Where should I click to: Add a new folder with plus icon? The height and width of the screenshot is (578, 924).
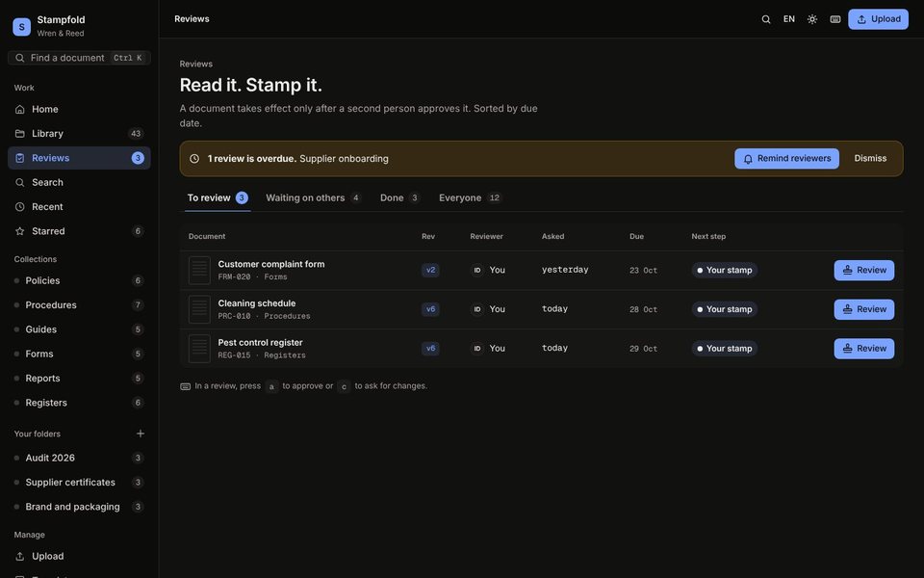pos(141,433)
